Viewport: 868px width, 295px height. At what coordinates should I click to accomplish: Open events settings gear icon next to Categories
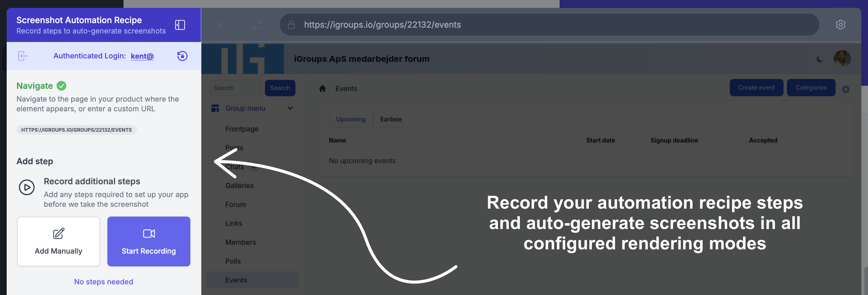845,89
